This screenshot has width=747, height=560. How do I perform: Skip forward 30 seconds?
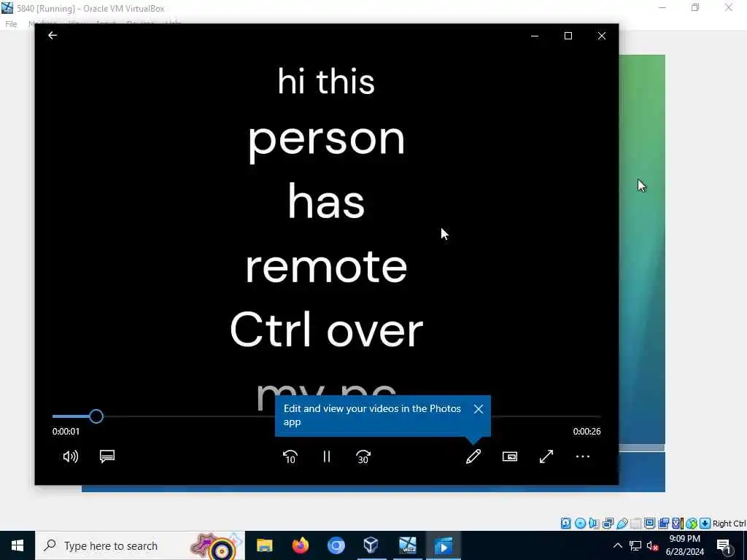pos(363,456)
